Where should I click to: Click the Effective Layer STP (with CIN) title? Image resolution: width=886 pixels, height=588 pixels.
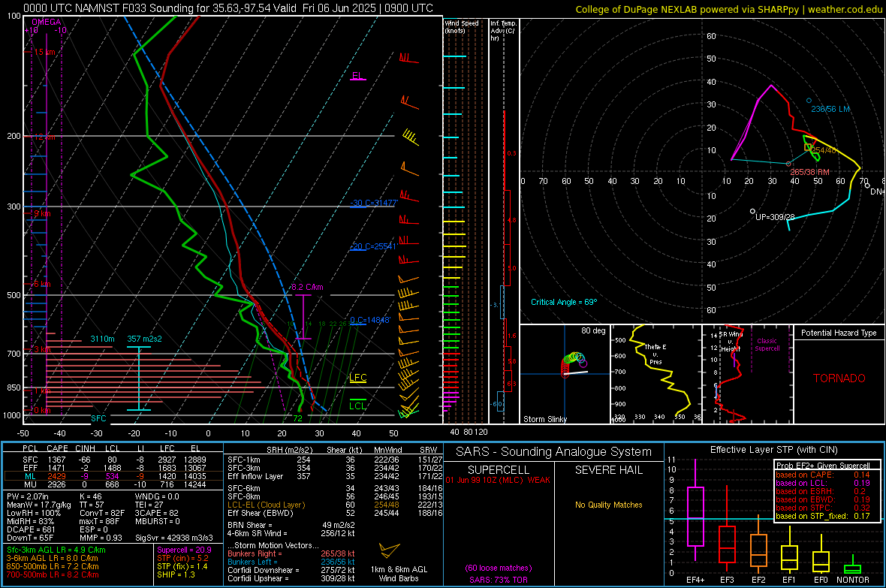tap(774, 450)
